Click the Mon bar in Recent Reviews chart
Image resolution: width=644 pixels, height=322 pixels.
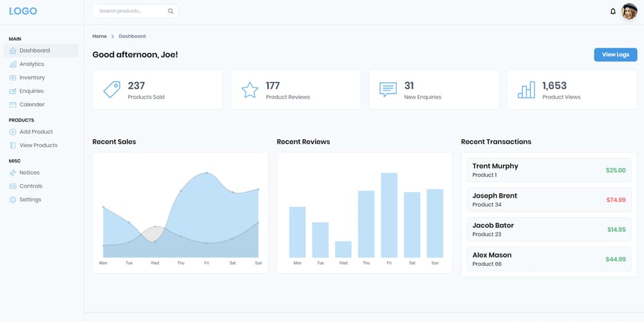pyautogui.click(x=298, y=232)
